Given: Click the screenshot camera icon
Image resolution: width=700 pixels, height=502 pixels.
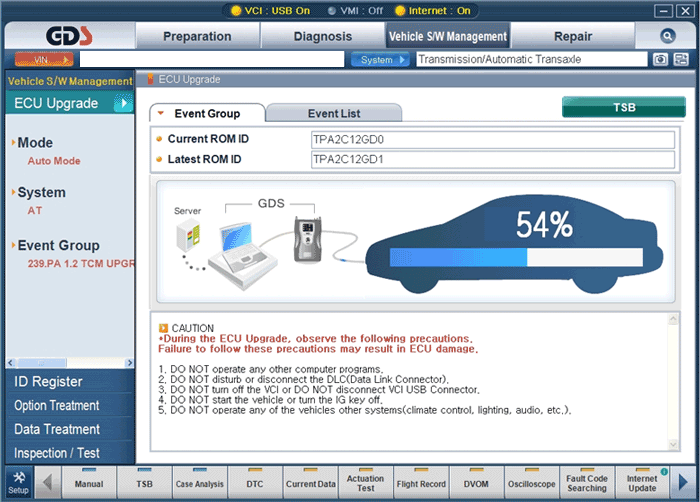Looking at the screenshot, I should point(660,59).
